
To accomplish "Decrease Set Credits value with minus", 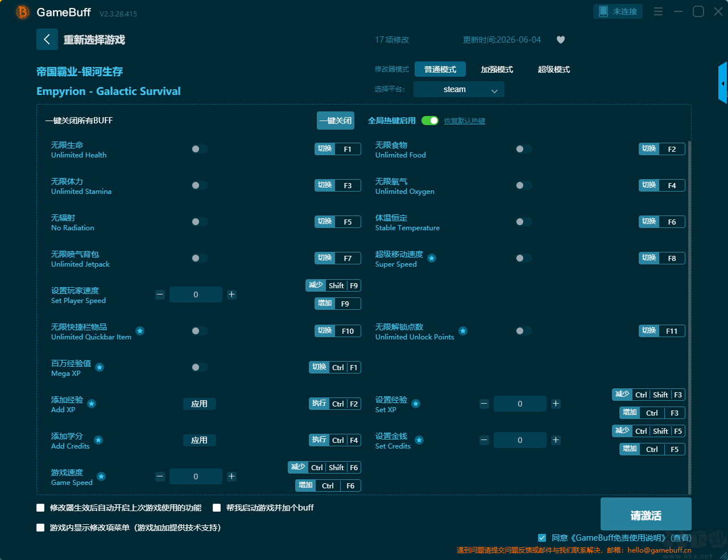I will click(x=484, y=440).
